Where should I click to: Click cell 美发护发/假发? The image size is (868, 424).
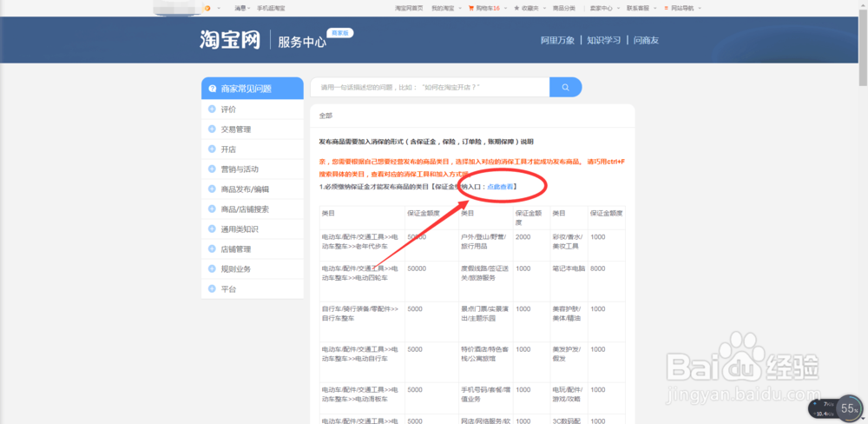tap(569, 362)
